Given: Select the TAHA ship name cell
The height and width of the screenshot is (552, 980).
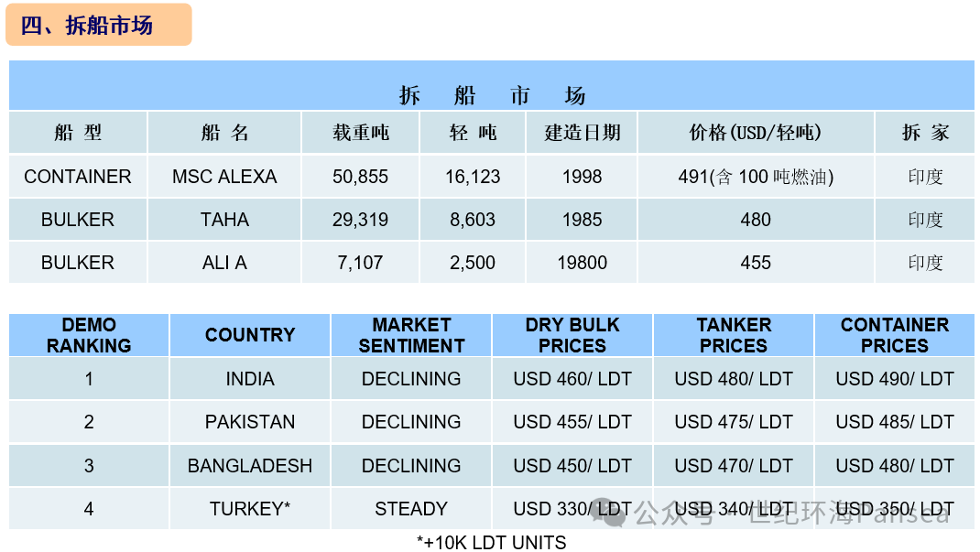Looking at the screenshot, I should (x=224, y=220).
